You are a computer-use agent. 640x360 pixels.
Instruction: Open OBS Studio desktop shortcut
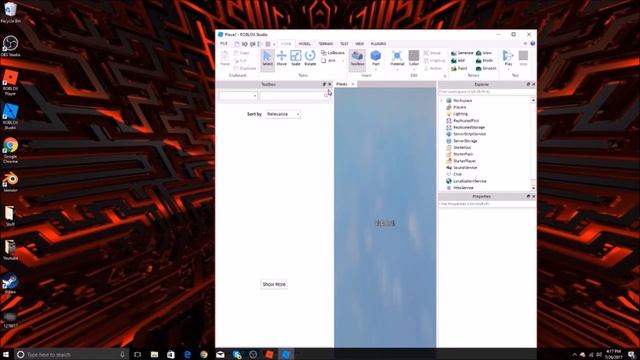[x=10, y=46]
